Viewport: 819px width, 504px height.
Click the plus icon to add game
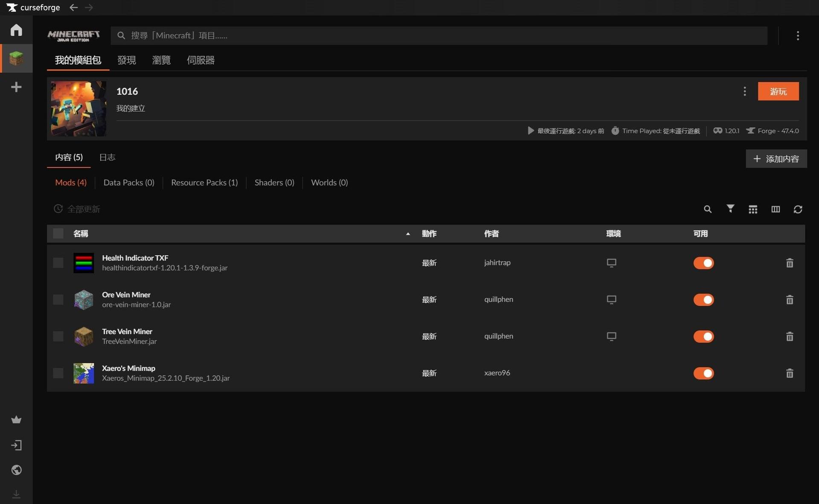point(16,87)
